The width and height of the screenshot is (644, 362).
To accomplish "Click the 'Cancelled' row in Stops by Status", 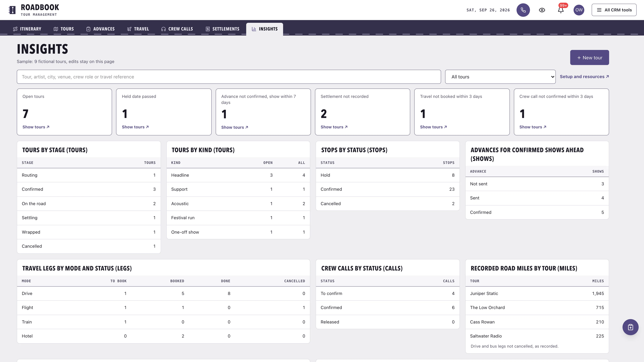I will [388, 204].
